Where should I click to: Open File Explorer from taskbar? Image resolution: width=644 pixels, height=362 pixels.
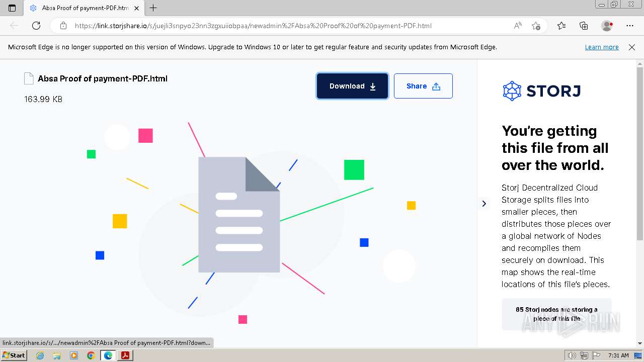(x=57, y=355)
